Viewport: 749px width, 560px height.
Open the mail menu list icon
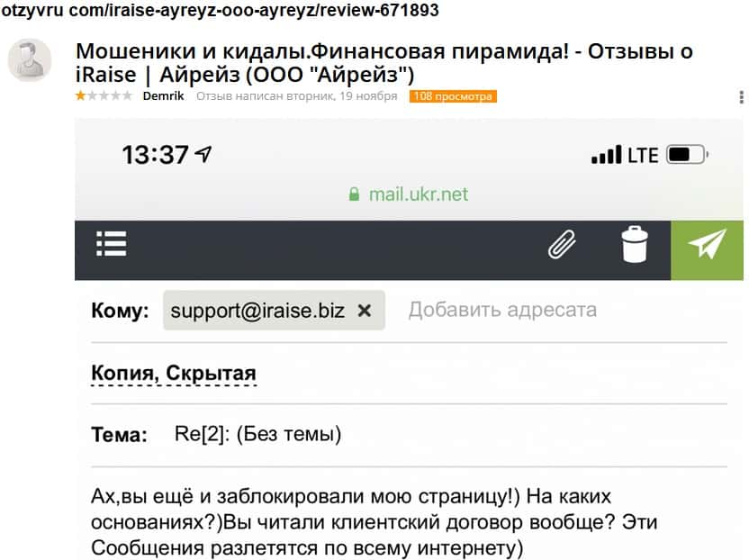coord(111,244)
